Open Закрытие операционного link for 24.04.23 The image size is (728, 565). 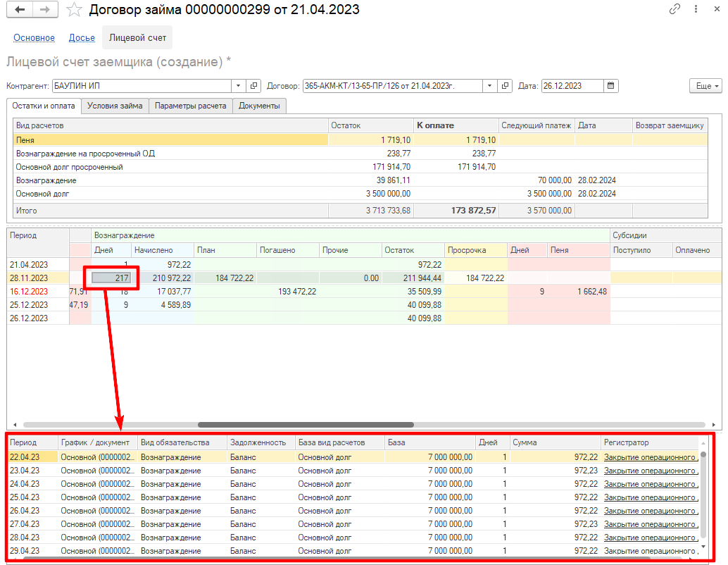point(651,484)
